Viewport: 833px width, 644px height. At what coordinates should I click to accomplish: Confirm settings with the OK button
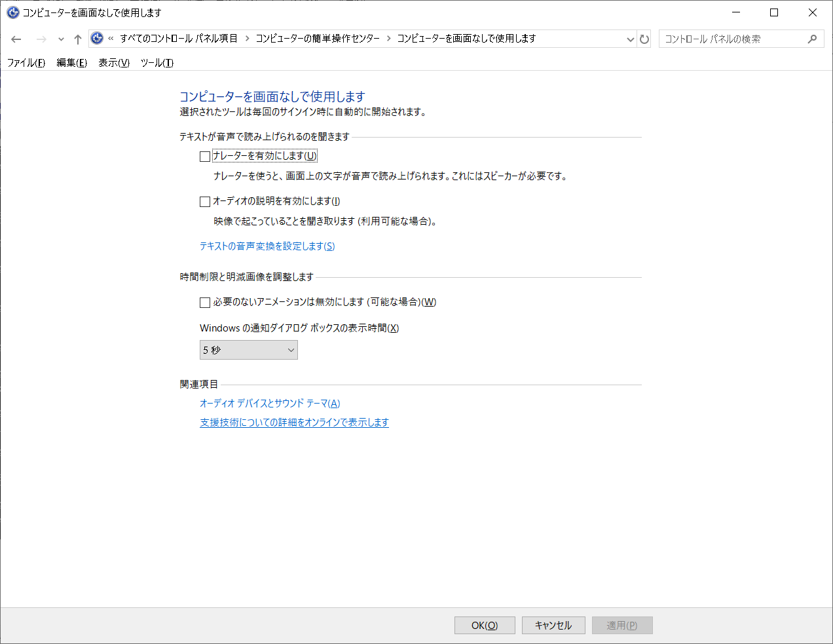pyautogui.click(x=485, y=625)
